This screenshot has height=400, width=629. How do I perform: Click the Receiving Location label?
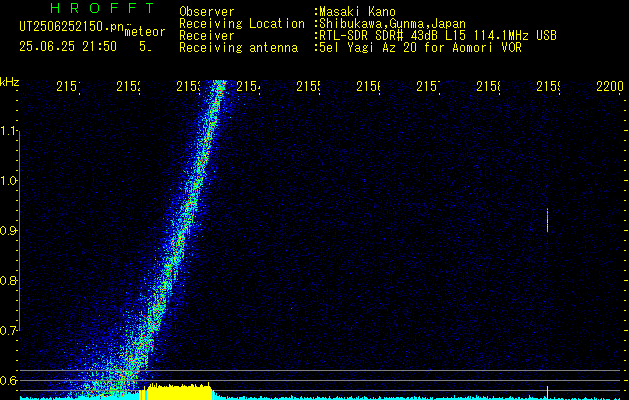(242, 24)
